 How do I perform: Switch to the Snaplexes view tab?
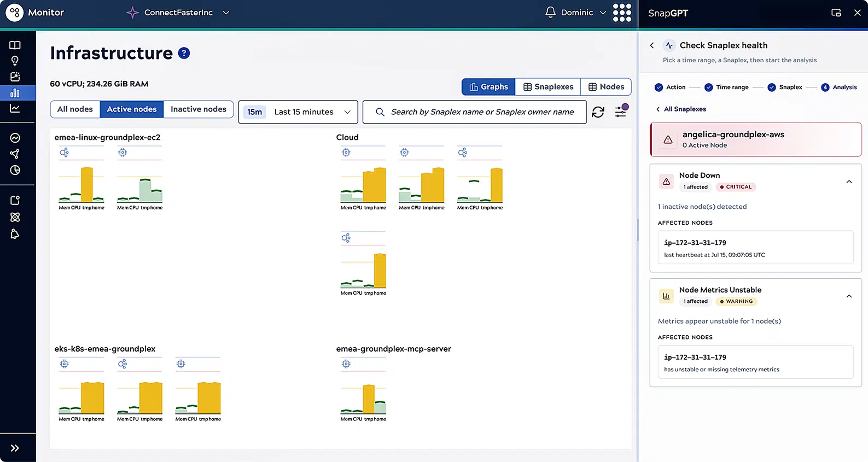click(548, 87)
